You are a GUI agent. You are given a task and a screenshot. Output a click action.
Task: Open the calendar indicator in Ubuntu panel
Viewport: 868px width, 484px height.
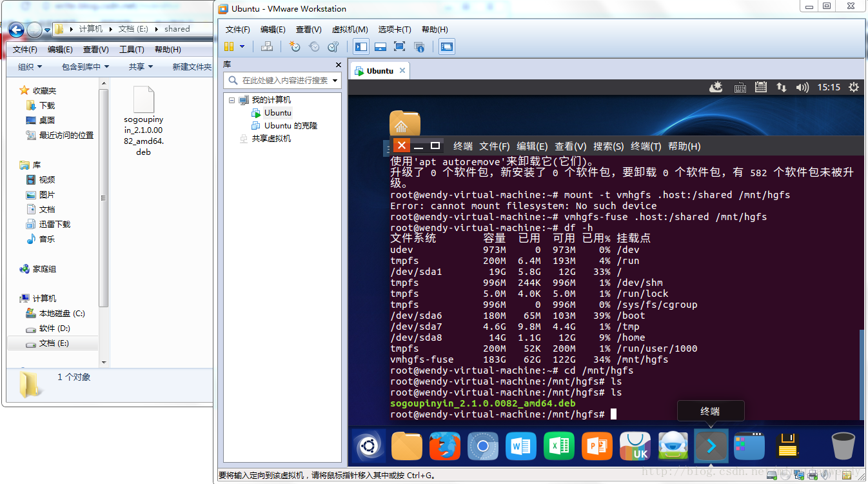coord(760,87)
